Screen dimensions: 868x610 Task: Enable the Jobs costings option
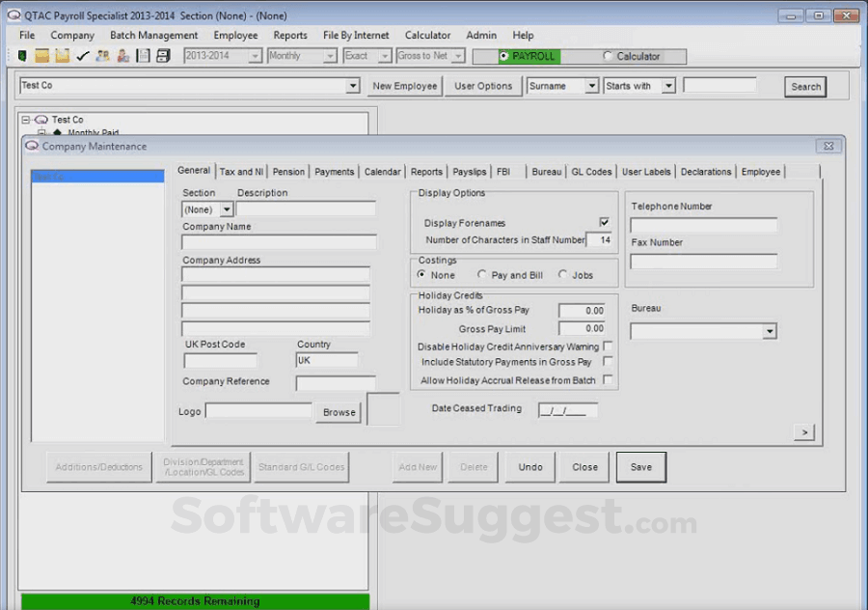pos(563,275)
